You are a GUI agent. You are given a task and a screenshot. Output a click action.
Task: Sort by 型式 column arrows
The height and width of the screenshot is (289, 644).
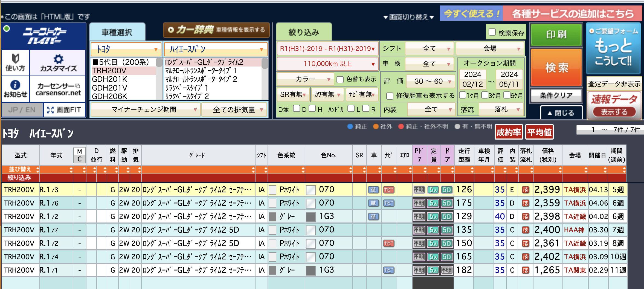[x=37, y=170]
